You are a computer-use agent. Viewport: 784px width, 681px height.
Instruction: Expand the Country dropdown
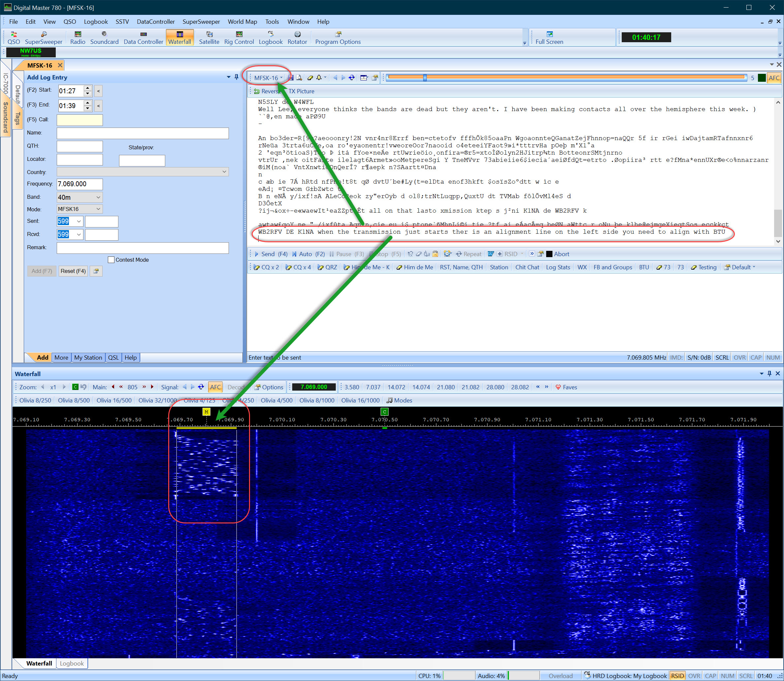[x=224, y=172]
